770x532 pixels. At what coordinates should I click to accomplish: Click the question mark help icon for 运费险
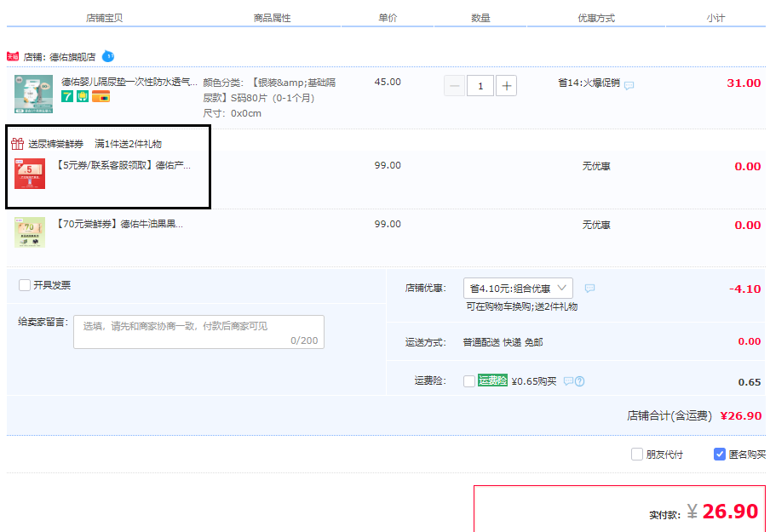(x=580, y=381)
